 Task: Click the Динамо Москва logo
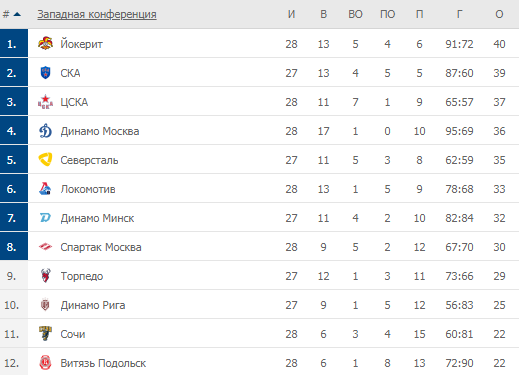(x=45, y=131)
